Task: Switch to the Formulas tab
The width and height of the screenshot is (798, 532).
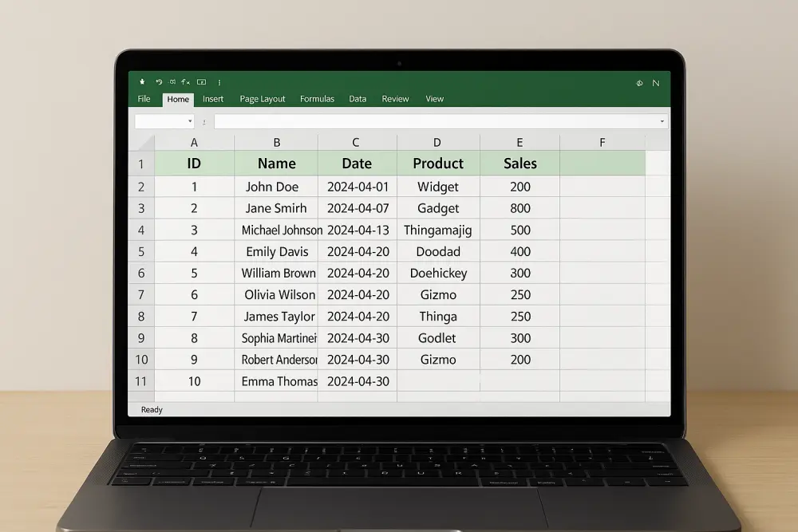Action: pos(317,99)
